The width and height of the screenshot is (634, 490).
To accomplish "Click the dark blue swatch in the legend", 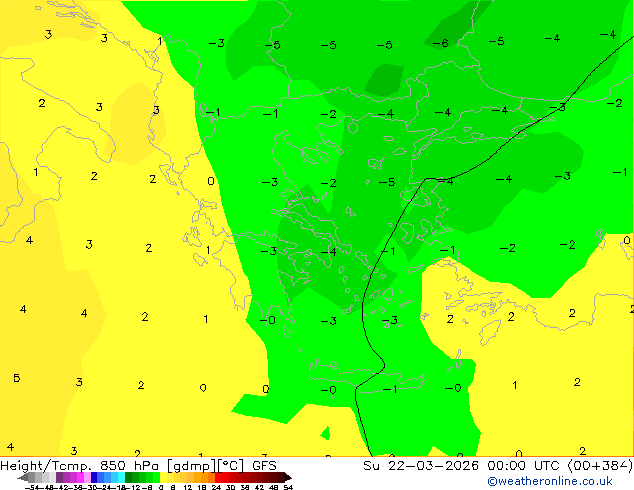I will 94,478.
